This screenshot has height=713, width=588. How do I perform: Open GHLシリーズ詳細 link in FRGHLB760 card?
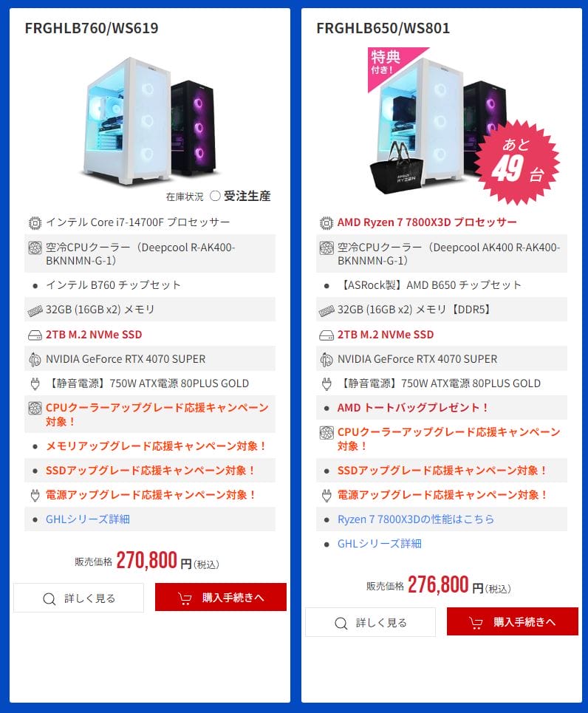pos(88,519)
